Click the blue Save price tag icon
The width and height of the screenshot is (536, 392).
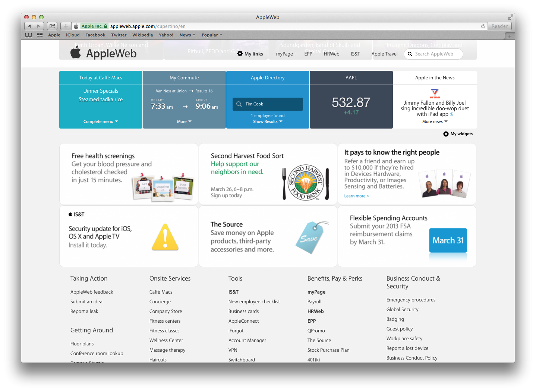[x=312, y=237]
